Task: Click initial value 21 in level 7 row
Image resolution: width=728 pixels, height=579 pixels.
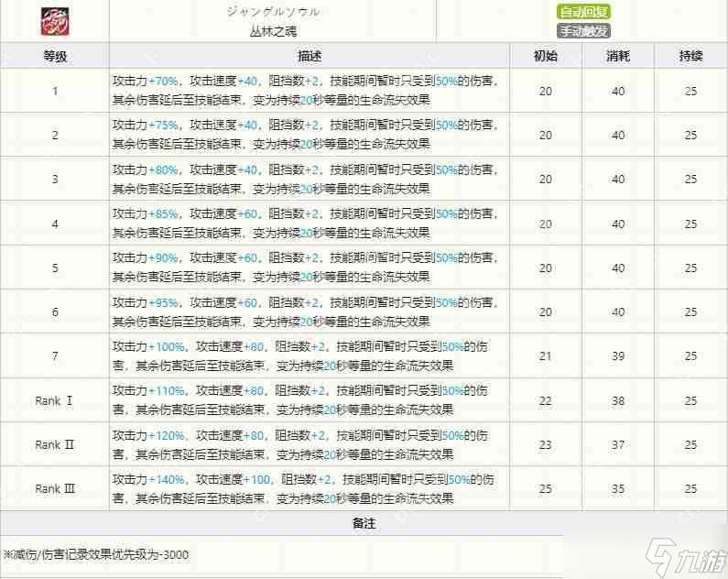Action: pos(546,356)
